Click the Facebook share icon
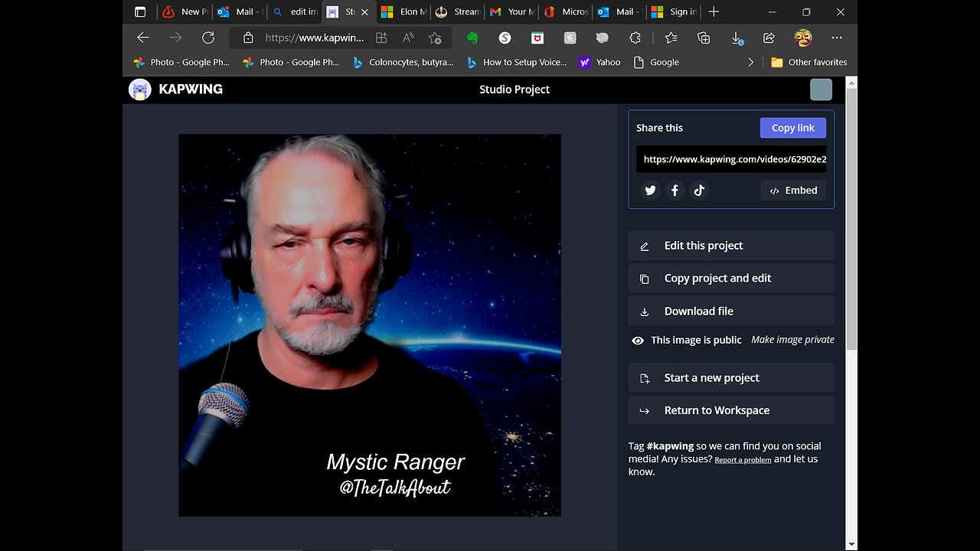Image resolution: width=980 pixels, height=551 pixels. [675, 191]
